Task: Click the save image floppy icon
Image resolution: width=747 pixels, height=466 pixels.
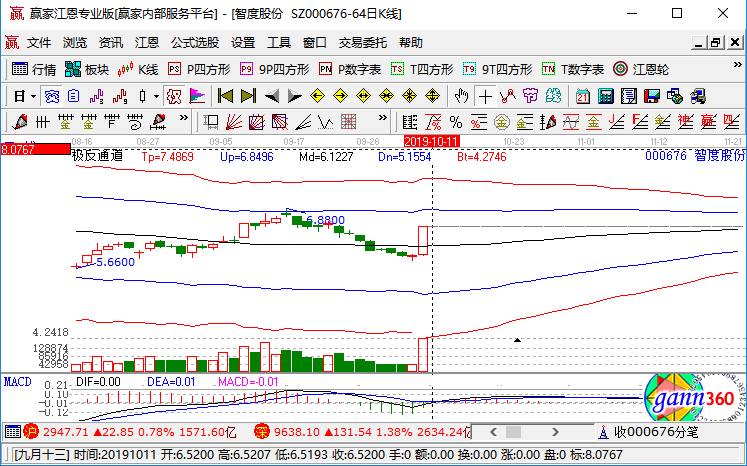Action: pyautogui.click(x=651, y=96)
